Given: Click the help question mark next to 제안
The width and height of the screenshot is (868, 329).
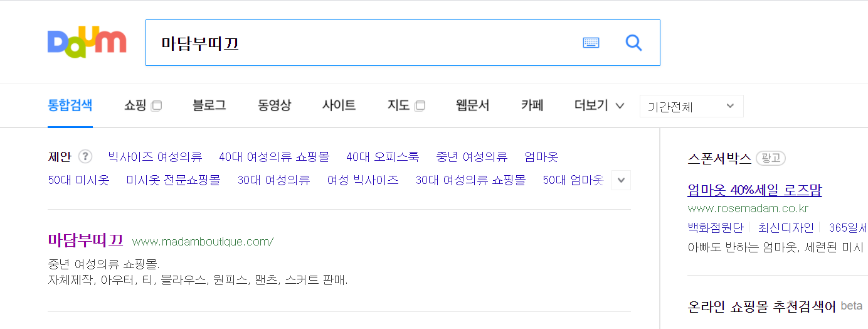Looking at the screenshot, I should coord(85,156).
